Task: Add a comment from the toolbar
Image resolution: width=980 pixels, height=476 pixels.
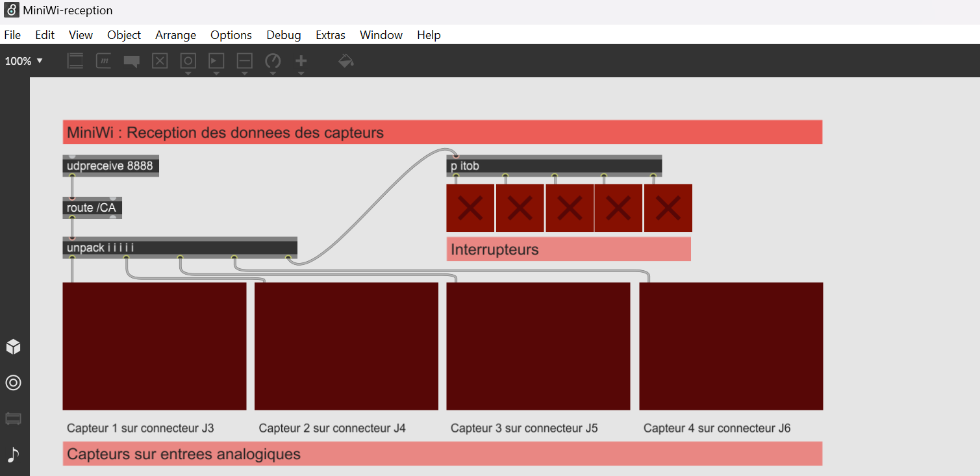Action: click(132, 62)
